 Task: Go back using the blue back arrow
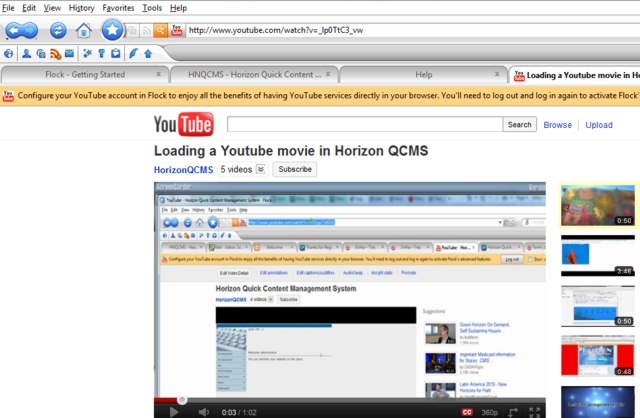(x=14, y=30)
